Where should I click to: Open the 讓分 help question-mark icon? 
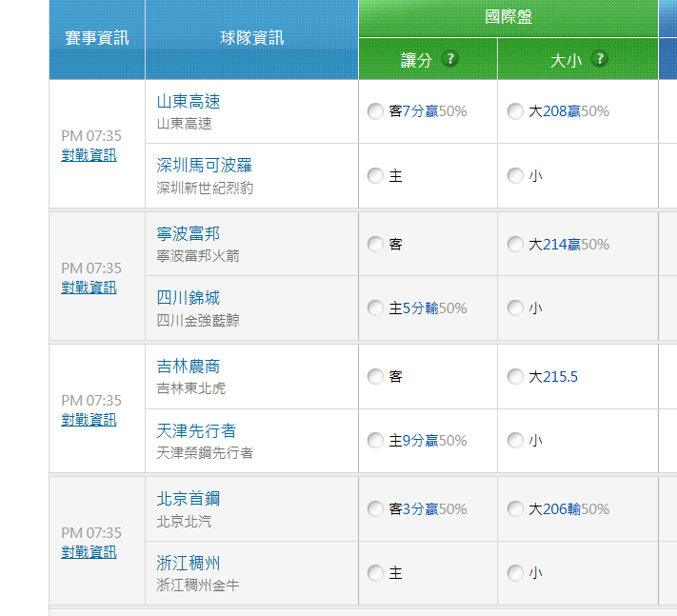[449, 59]
